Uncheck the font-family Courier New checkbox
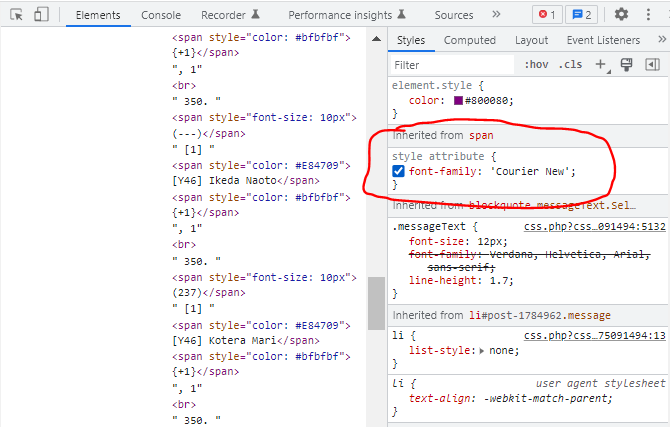 click(x=398, y=171)
